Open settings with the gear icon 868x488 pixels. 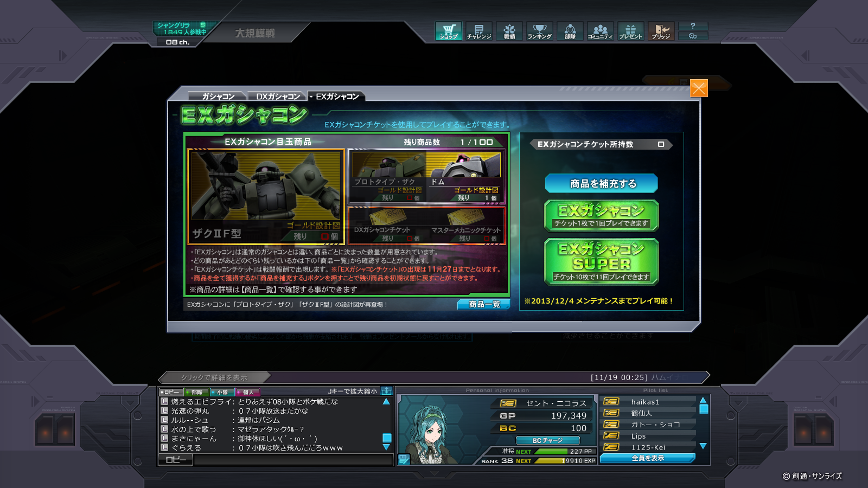tap(693, 36)
